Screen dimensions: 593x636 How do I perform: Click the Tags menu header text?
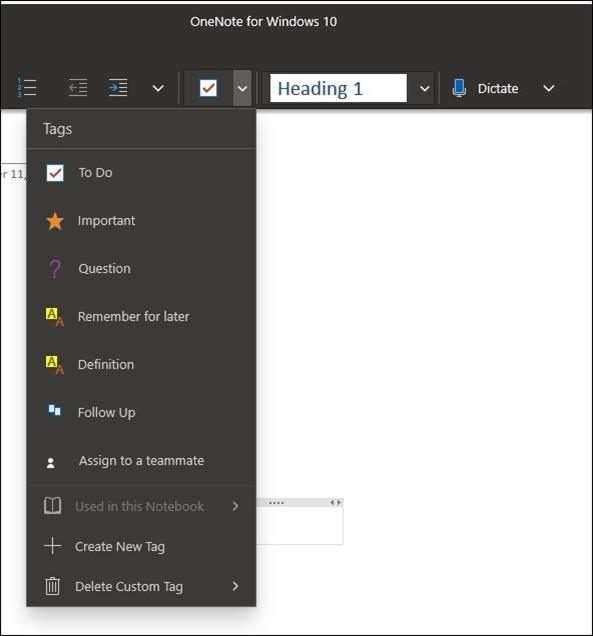click(57, 129)
